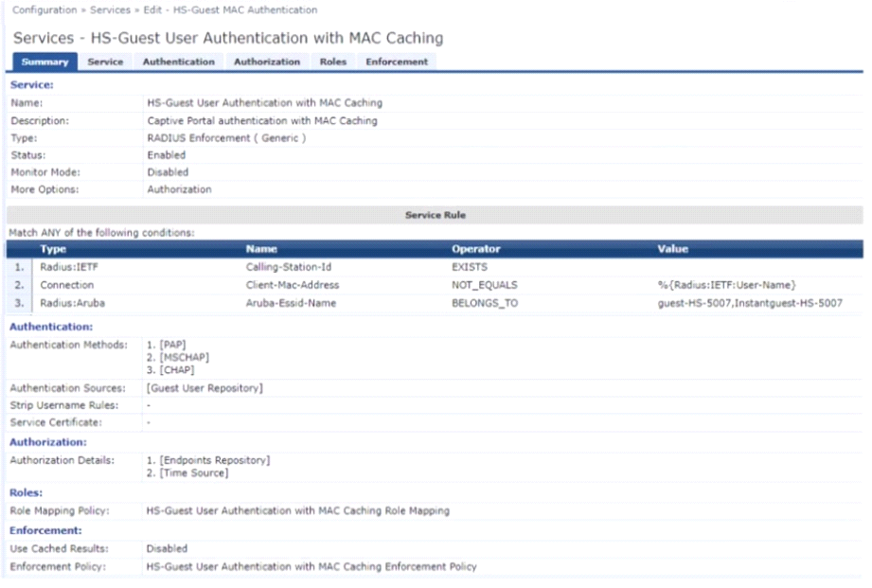Click the rule number 3 cell
Screen dimensions: 872x588
[x=19, y=303]
